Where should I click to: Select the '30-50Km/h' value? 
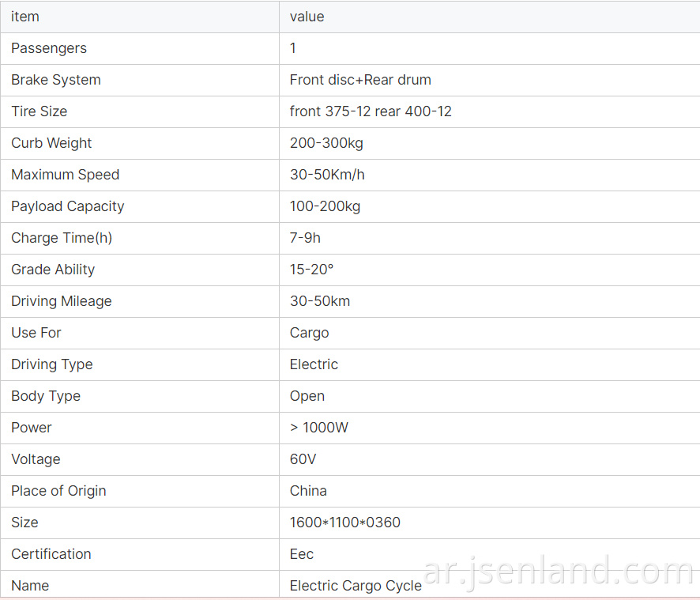(x=327, y=175)
